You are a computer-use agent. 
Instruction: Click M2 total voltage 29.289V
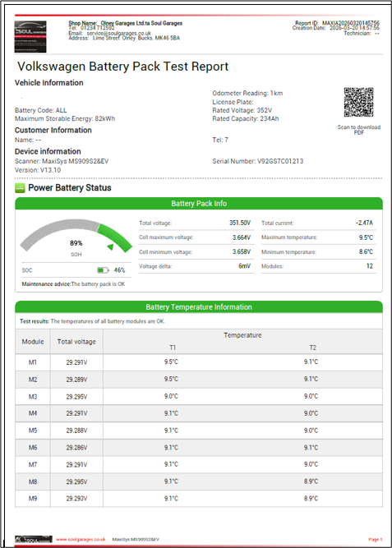(76, 380)
